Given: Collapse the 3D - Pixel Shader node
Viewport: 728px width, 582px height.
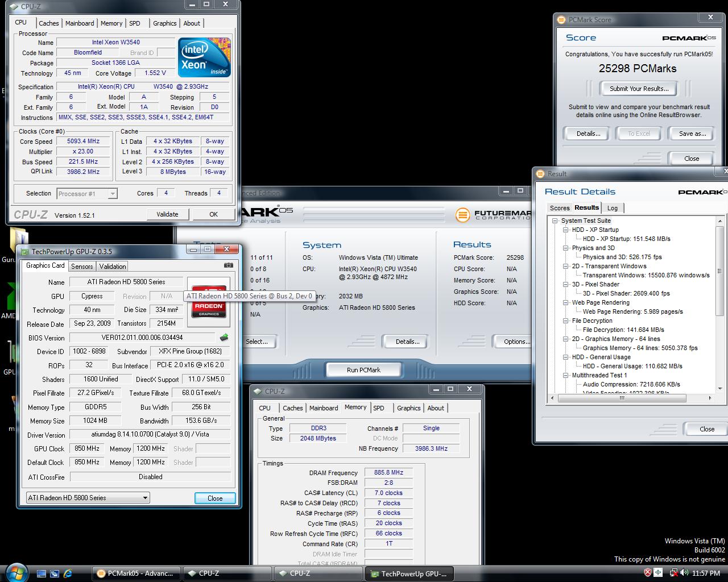Looking at the screenshot, I should tap(566, 284).
